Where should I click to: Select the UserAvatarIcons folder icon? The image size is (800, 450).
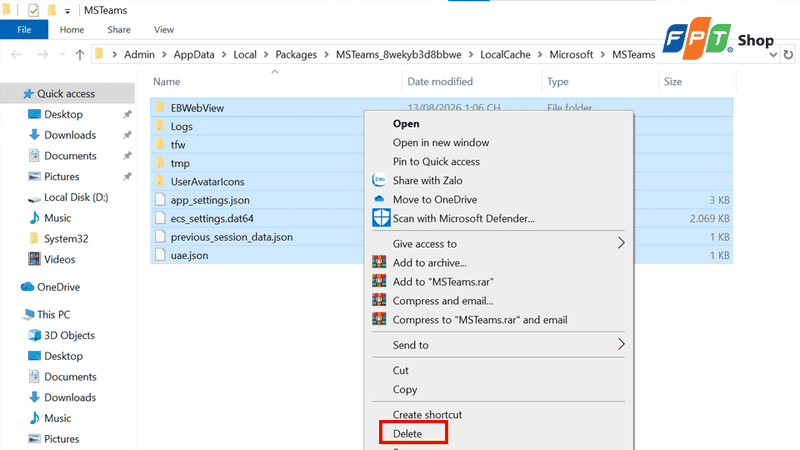(x=160, y=181)
